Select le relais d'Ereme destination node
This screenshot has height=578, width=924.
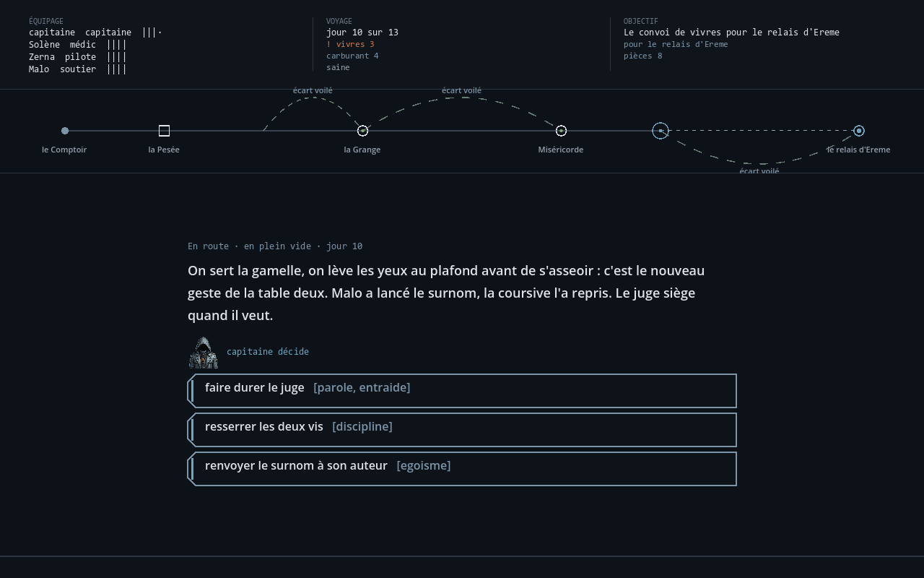tap(859, 131)
